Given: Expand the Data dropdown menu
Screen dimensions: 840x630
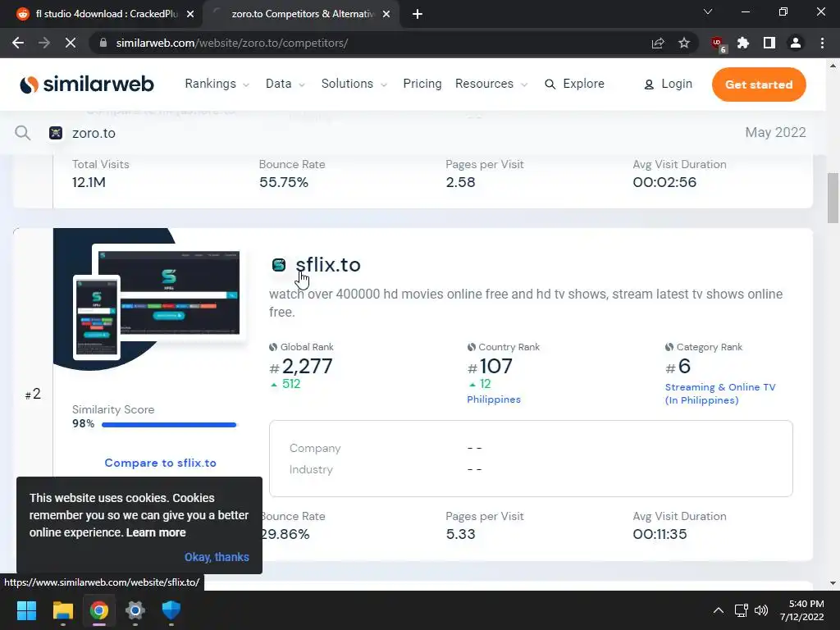Looking at the screenshot, I should [x=285, y=84].
